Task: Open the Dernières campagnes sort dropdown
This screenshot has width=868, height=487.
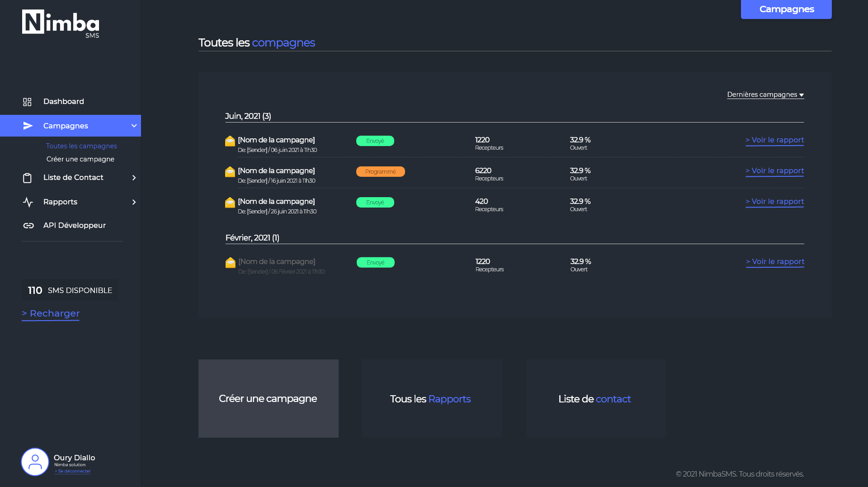Action: pyautogui.click(x=765, y=95)
